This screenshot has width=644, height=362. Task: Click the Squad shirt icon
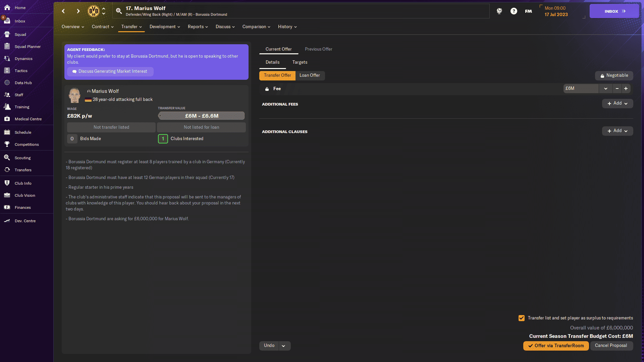click(7, 34)
